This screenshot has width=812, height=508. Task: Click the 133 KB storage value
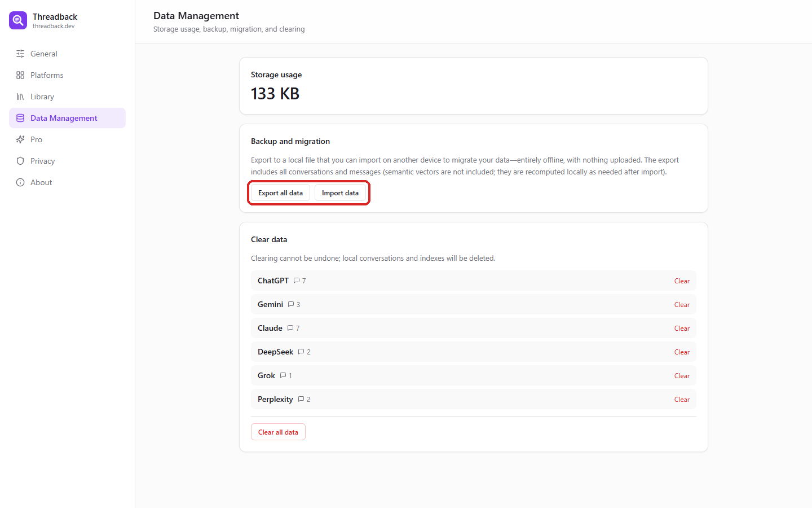pos(275,94)
